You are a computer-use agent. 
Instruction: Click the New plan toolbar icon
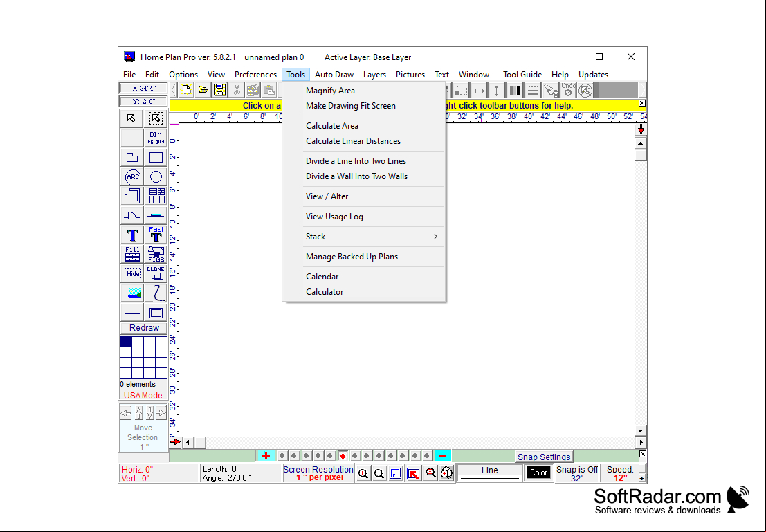186,90
